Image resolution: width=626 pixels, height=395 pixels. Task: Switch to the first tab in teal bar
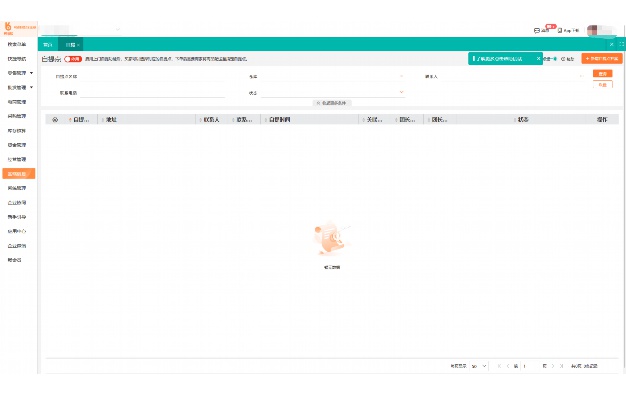(48, 44)
